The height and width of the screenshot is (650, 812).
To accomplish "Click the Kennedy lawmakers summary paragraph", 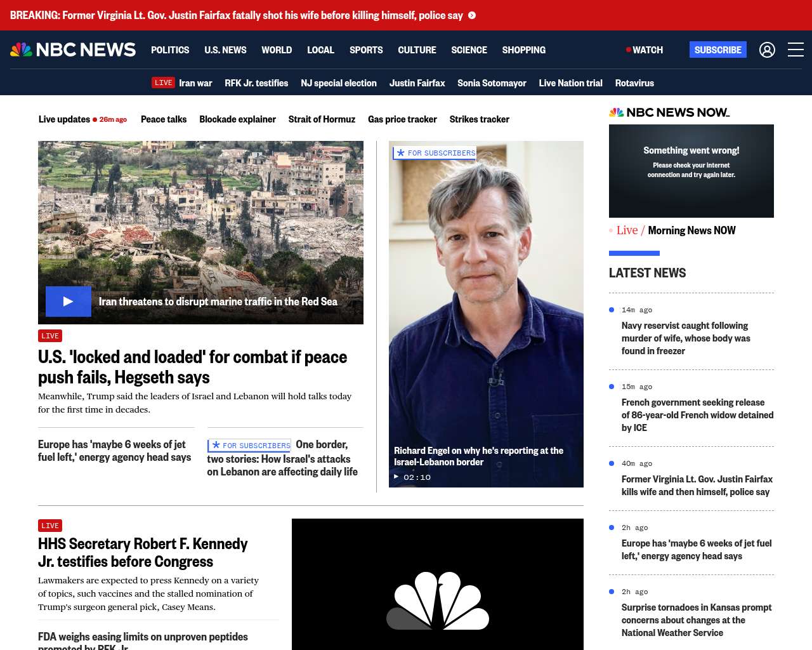I will [148, 594].
